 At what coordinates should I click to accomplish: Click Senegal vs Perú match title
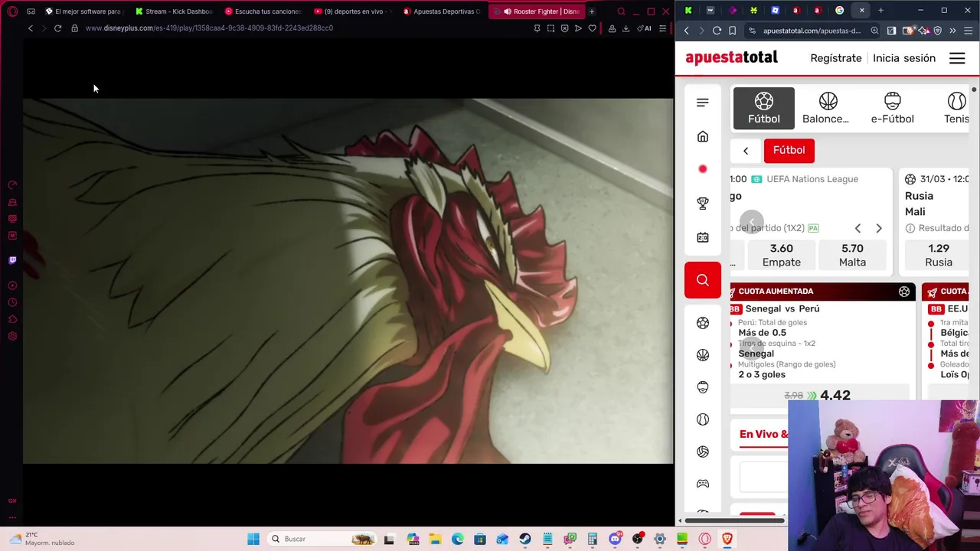[x=782, y=308]
